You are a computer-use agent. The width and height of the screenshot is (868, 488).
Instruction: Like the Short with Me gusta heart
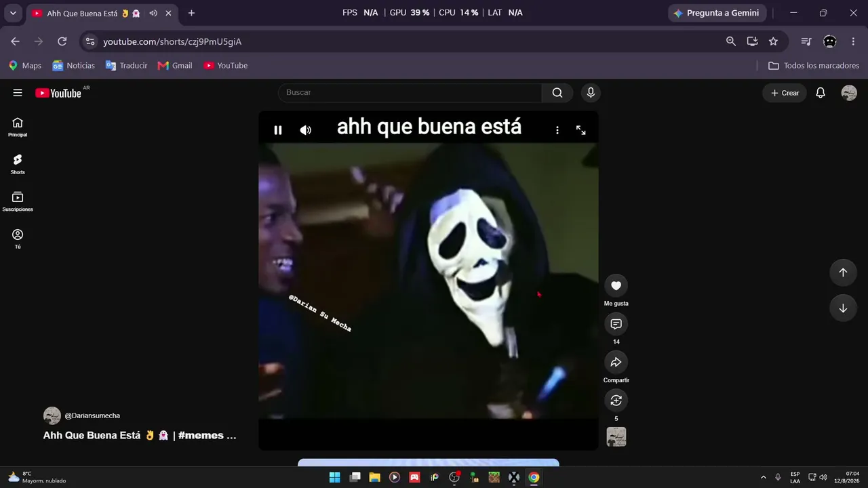click(616, 286)
